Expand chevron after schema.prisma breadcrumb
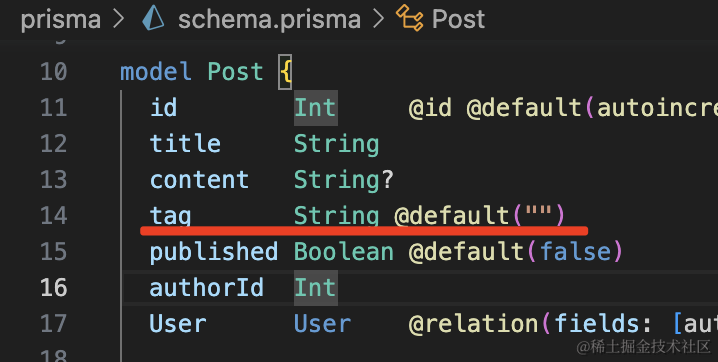This screenshot has width=718, height=362. [378, 19]
